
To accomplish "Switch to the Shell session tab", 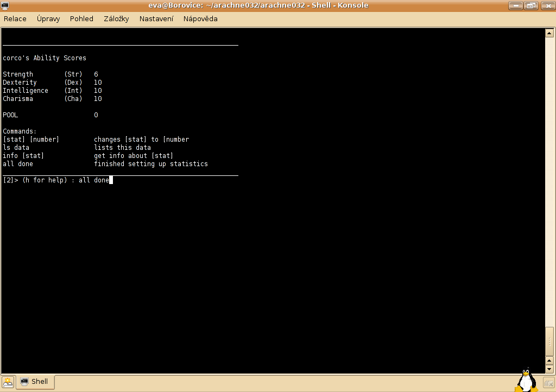I will click(x=35, y=382).
